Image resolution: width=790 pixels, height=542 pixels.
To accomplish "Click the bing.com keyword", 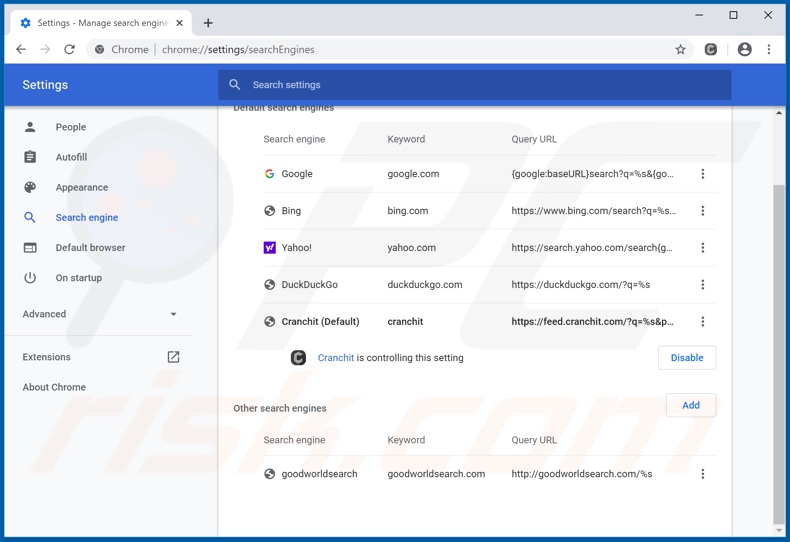I will pos(408,211).
